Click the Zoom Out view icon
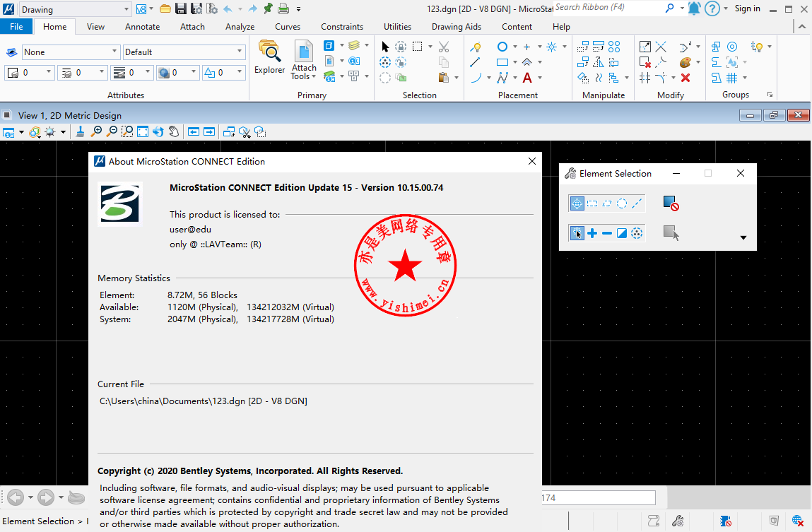Viewport: 812px width, 532px height. point(112,132)
